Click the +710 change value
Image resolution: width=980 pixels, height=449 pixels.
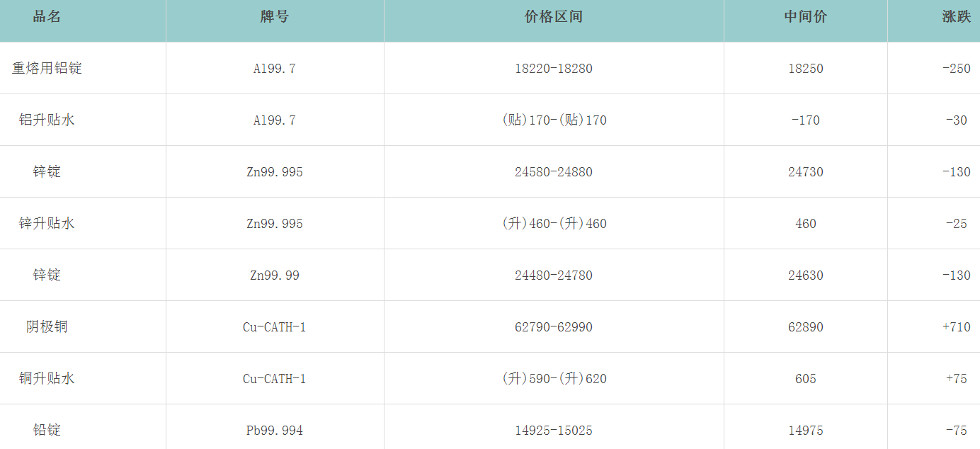[x=956, y=327]
